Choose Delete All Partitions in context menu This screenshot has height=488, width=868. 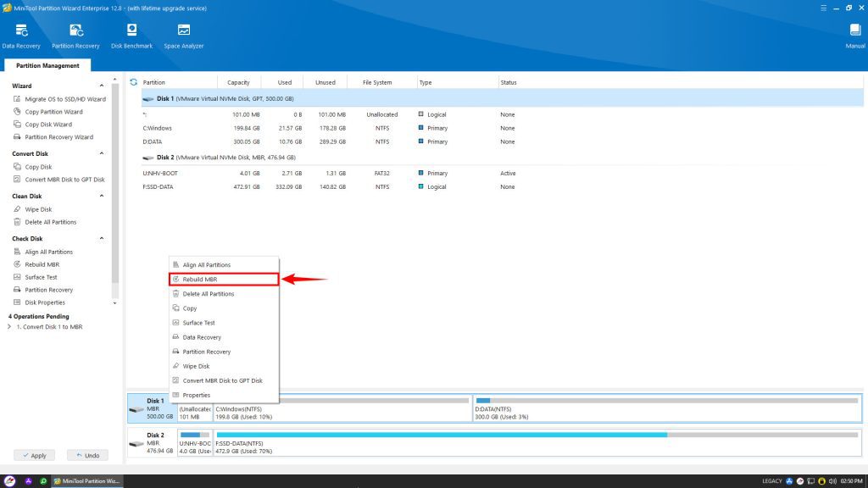pyautogui.click(x=224, y=294)
